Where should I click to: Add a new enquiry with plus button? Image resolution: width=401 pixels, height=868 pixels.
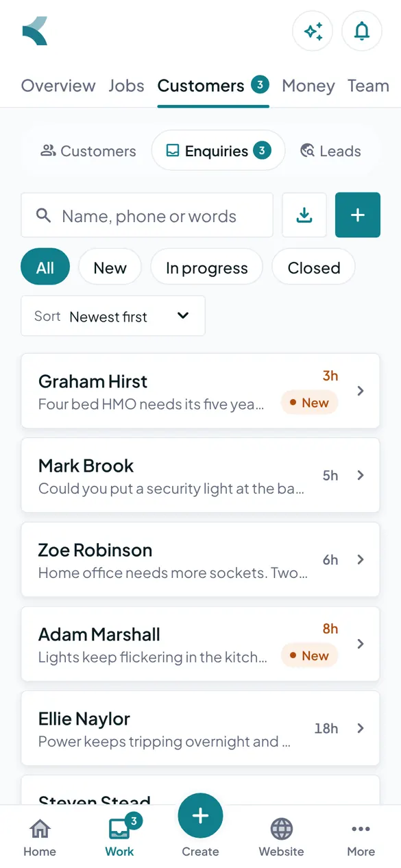point(358,215)
